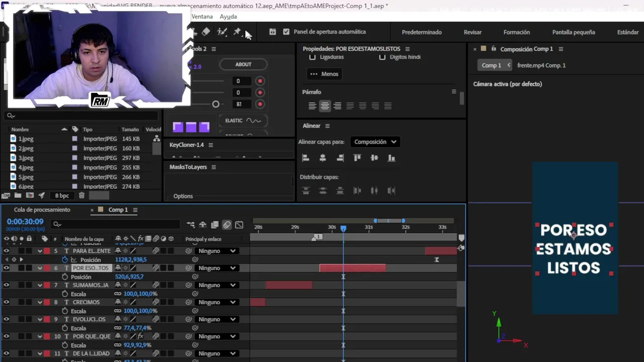Click the 8 bpc color depth button
Image resolution: width=644 pixels, height=362 pixels.
(x=62, y=196)
